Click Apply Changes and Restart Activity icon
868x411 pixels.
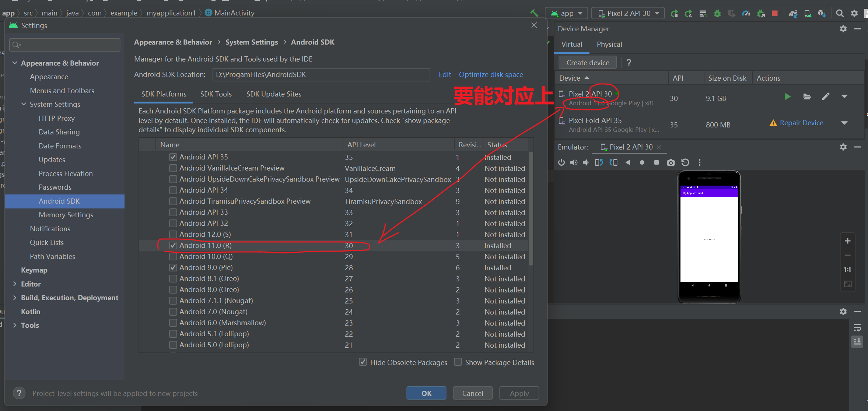(674, 14)
